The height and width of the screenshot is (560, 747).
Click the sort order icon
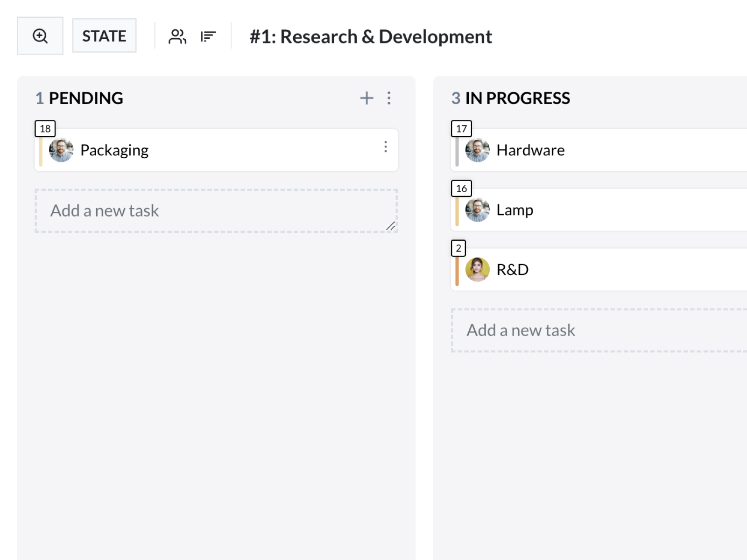pos(208,36)
